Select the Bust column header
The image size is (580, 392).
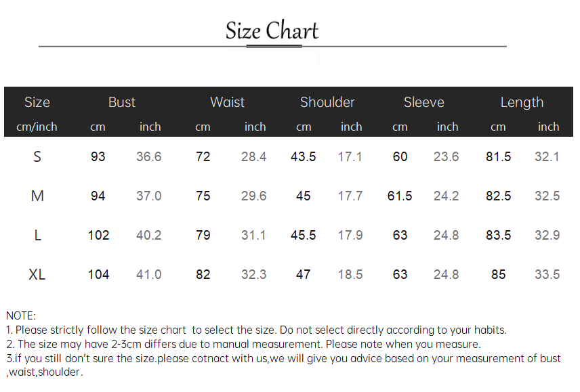(x=122, y=102)
